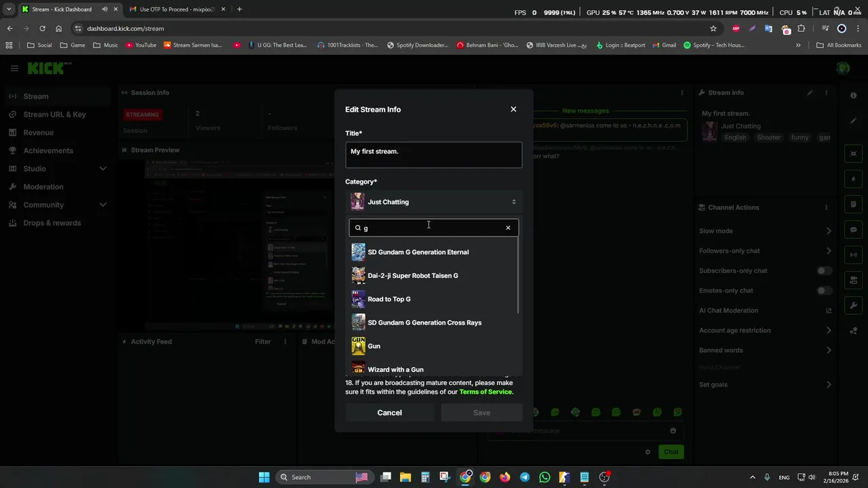Open Channel Actions more options

click(x=826, y=207)
